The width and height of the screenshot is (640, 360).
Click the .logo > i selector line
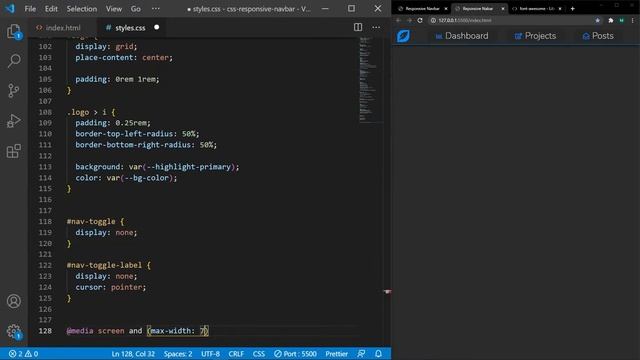click(91, 112)
